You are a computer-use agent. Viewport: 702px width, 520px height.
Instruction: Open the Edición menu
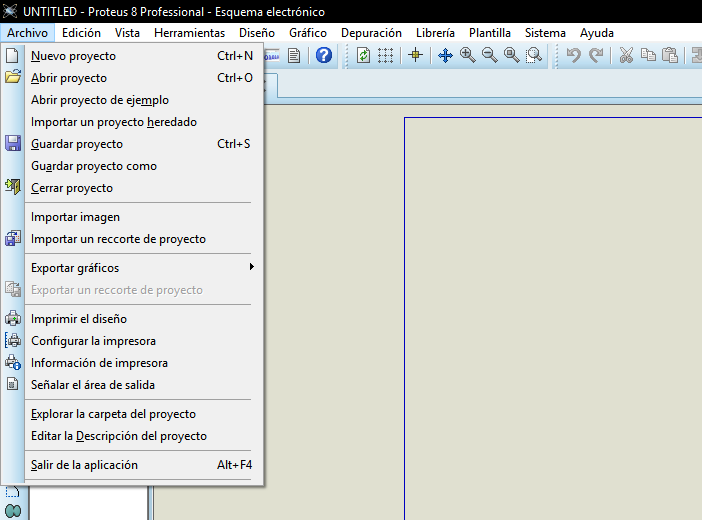(x=81, y=33)
